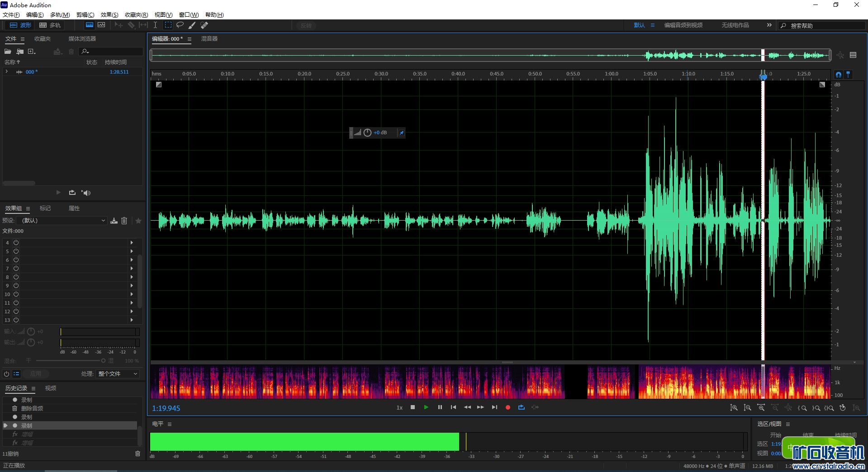Open the 效果(S) menu

point(109,15)
